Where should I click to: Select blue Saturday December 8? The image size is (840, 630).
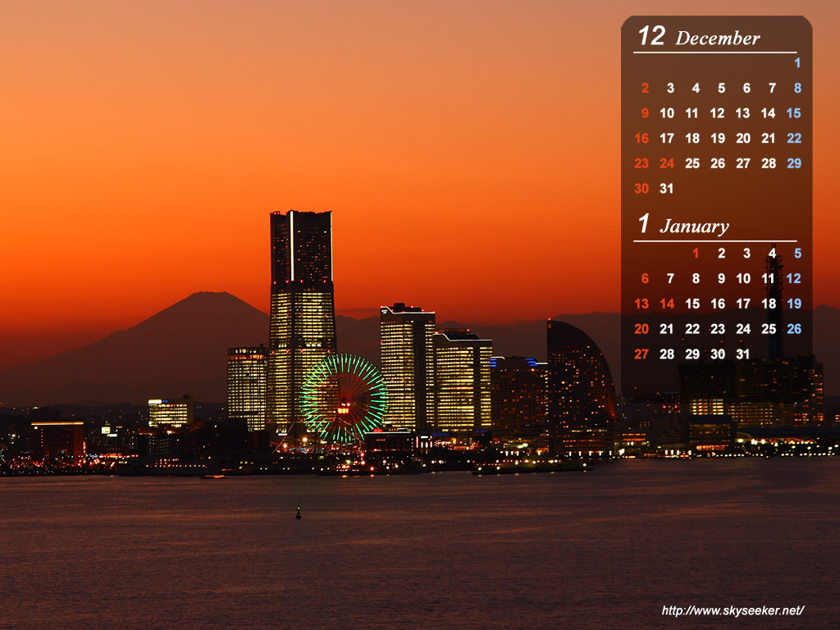pos(797,88)
